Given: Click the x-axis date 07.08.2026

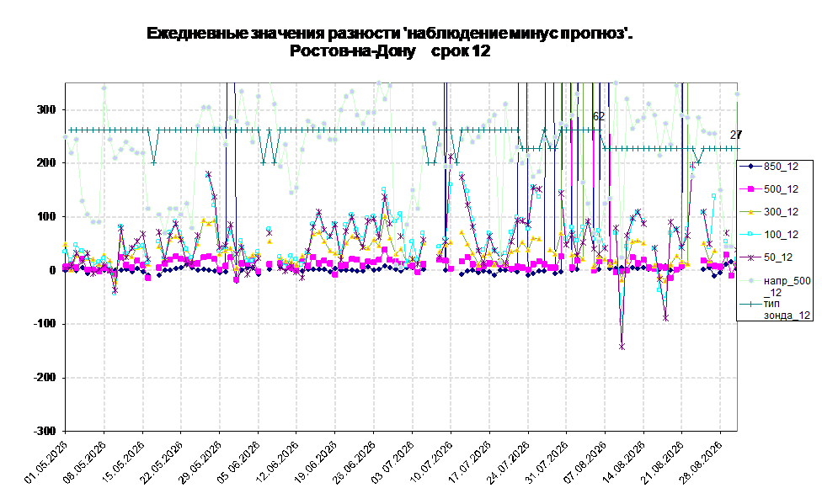Looking at the screenshot, I should [x=585, y=462].
